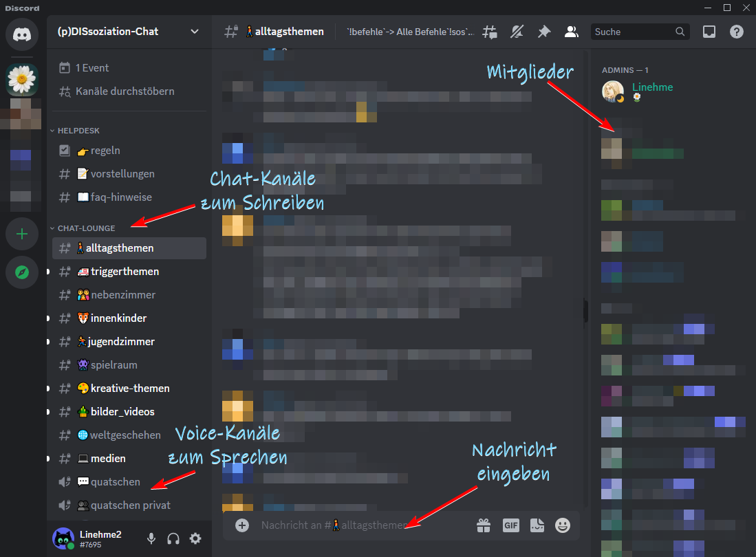
Task: Explore discoverable servers compass icon
Action: pos(22,272)
